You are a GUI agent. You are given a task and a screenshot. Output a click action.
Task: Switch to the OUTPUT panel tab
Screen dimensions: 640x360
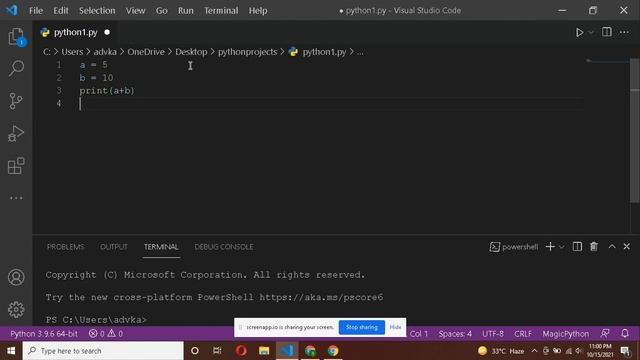pos(114,247)
